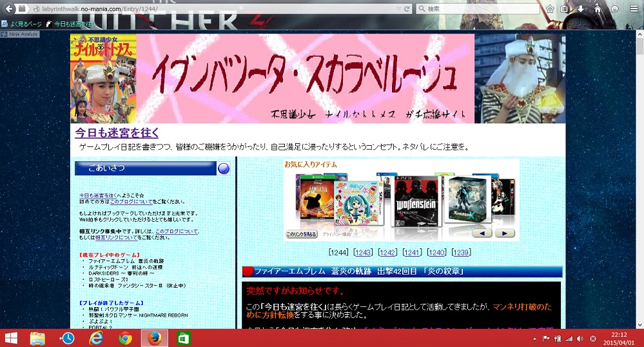Open the 今日も迷宮を往く blog title link
Image resolution: width=644 pixels, height=347 pixels.
(117, 133)
